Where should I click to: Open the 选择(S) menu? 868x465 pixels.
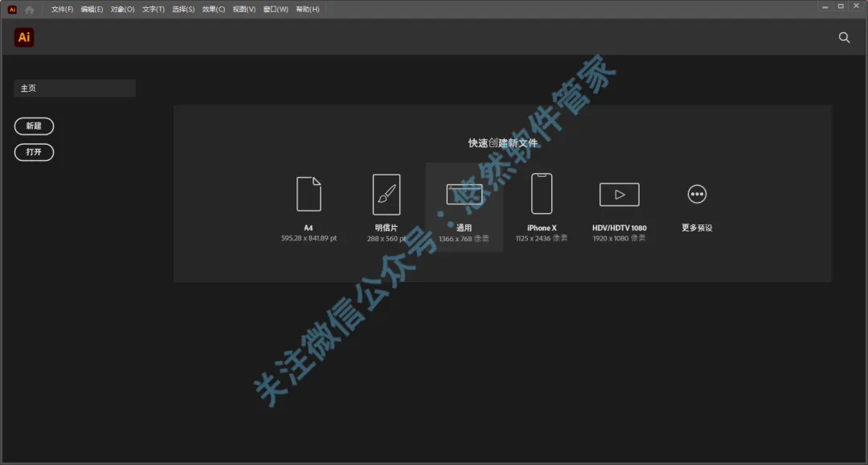click(183, 10)
